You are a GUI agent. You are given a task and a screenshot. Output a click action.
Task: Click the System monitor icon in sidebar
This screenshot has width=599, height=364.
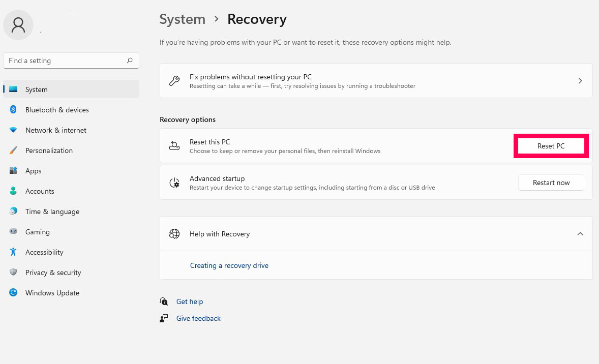point(13,89)
